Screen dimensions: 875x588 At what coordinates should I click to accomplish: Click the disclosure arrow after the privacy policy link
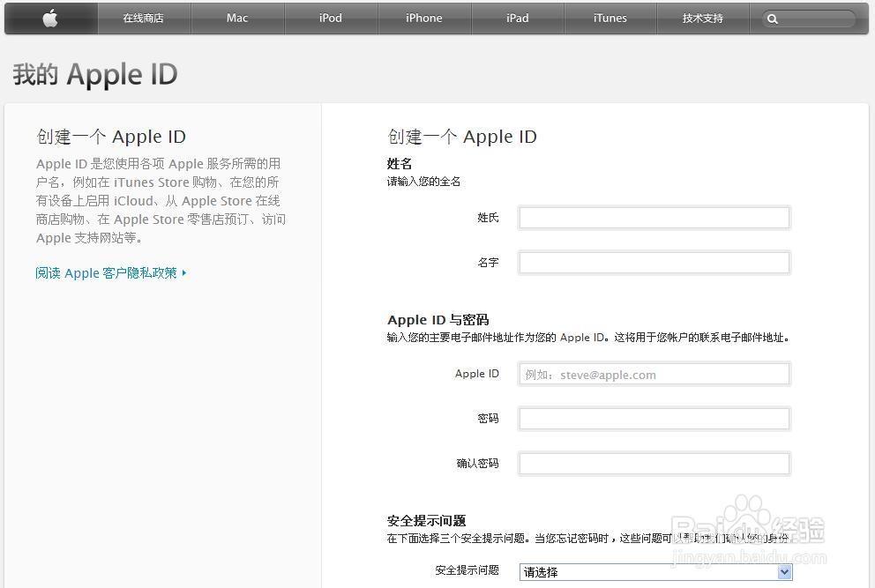coord(183,273)
